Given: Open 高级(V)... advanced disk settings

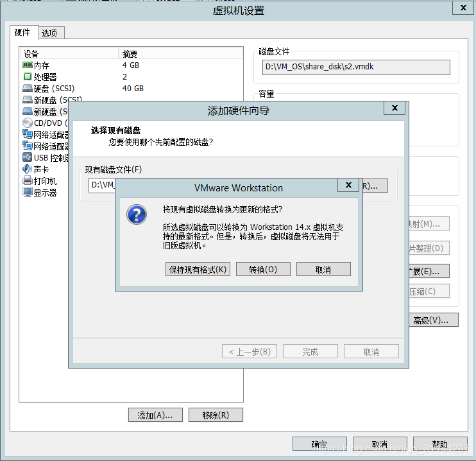Looking at the screenshot, I should [434, 320].
